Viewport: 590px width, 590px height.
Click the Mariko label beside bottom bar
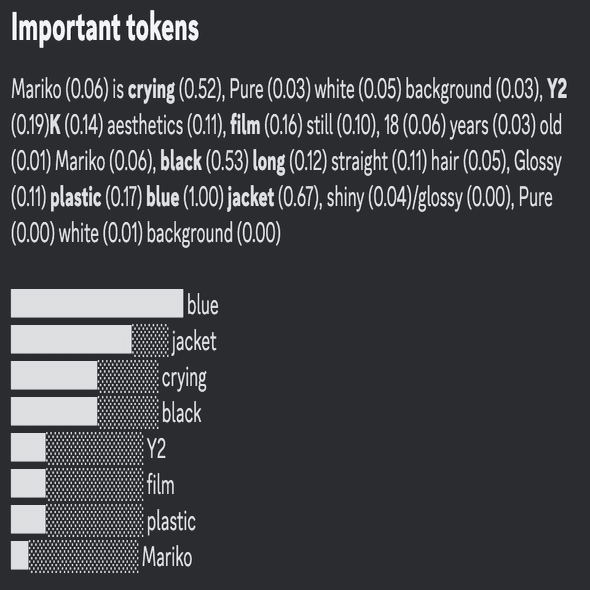click(x=167, y=557)
